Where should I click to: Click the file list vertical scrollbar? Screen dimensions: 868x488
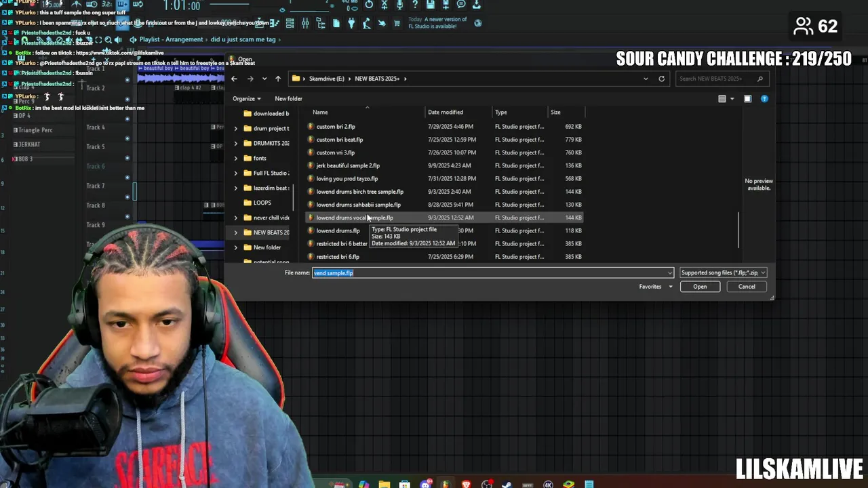coord(738,230)
